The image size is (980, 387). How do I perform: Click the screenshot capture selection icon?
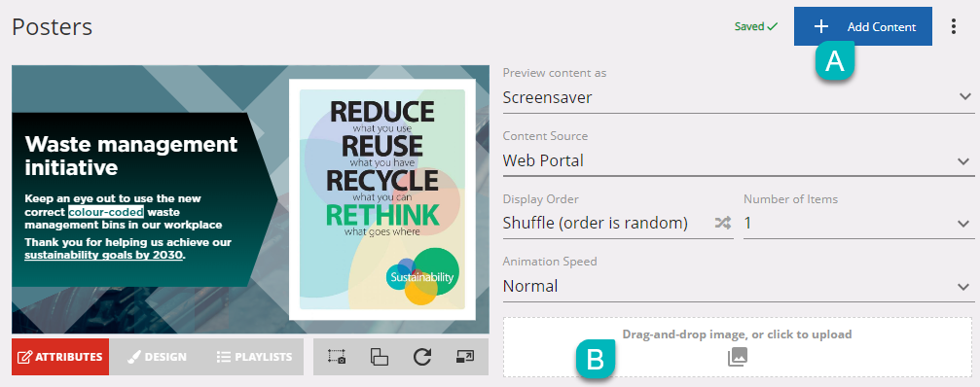(x=337, y=357)
